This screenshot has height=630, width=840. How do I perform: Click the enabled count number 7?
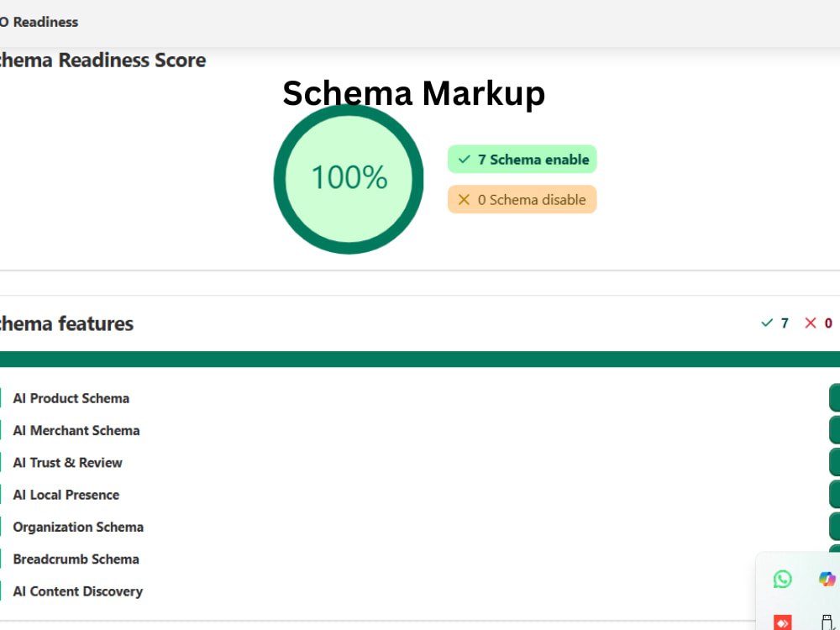click(x=785, y=323)
